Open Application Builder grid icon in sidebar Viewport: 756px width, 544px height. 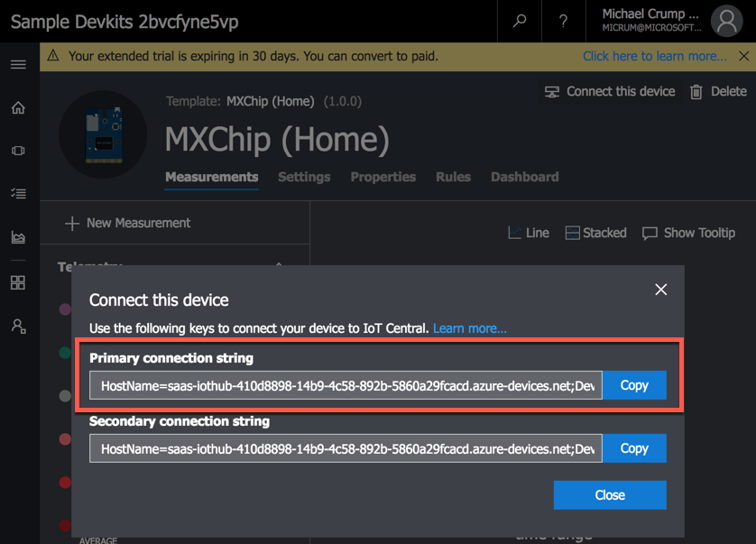point(18,282)
